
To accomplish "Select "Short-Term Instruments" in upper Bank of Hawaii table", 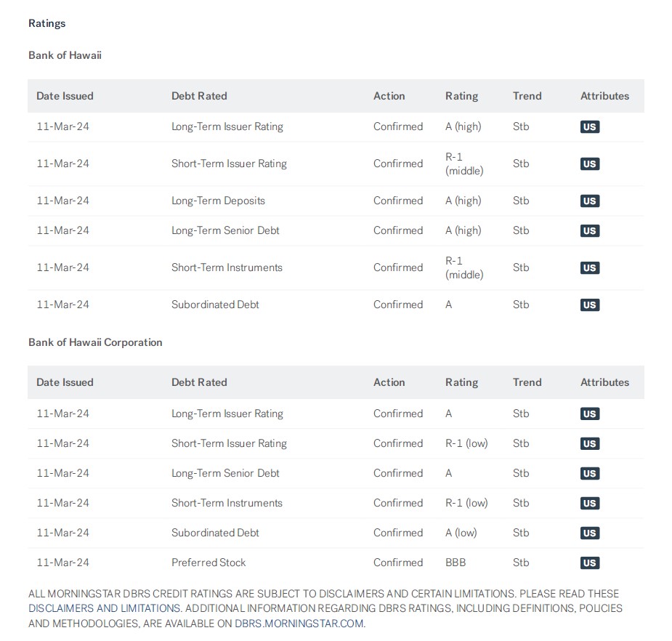I will [227, 267].
